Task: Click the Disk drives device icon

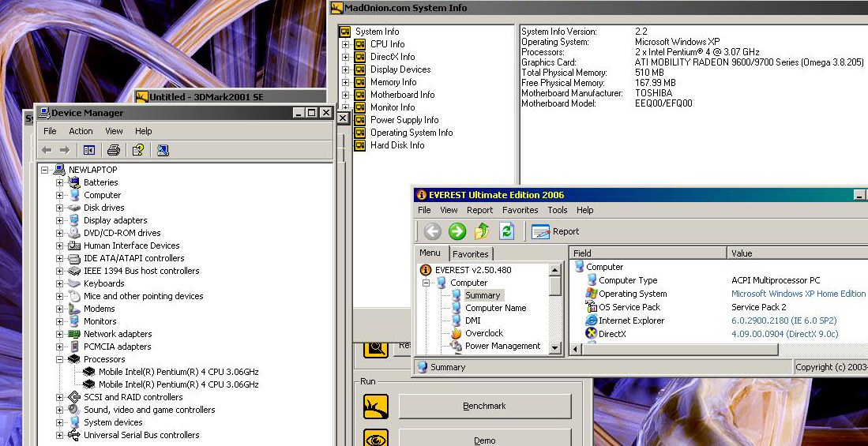Action: pos(74,208)
